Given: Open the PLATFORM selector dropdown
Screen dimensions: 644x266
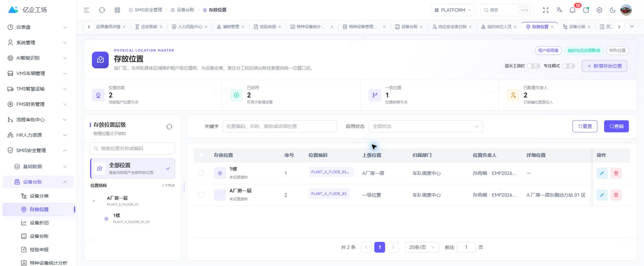Looking at the screenshot, I should tap(453, 10).
